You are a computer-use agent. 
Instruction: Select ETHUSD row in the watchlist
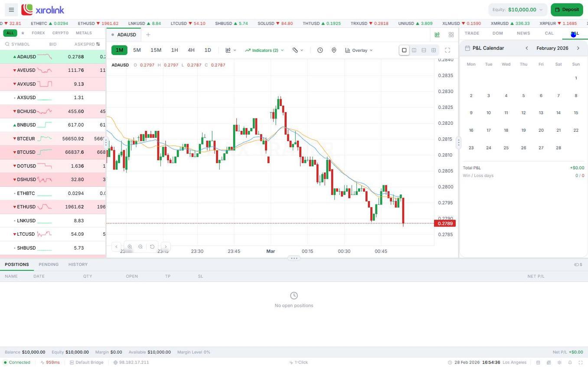point(53,207)
